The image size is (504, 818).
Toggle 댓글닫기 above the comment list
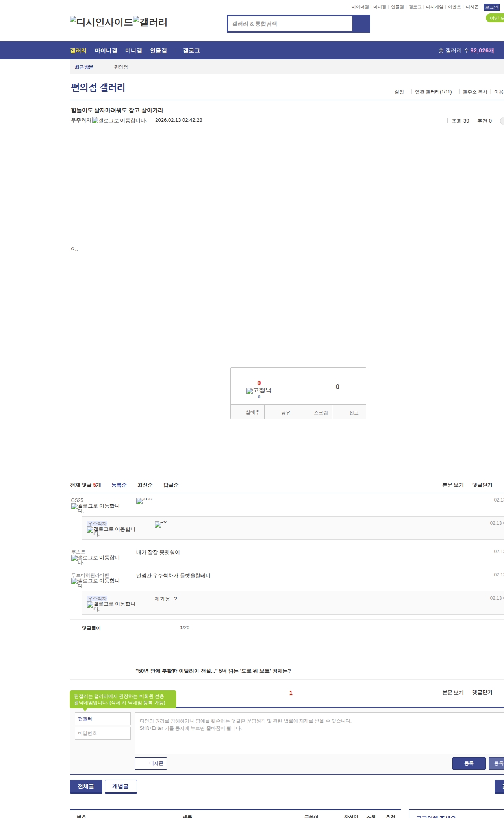[482, 485]
